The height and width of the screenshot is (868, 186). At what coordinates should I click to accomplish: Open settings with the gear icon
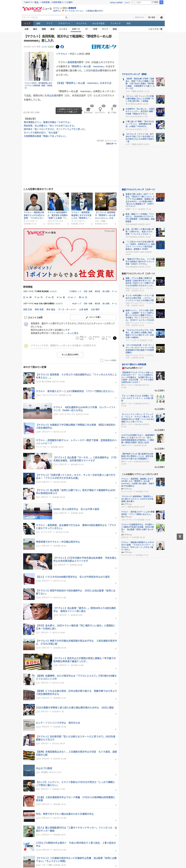(161, 18)
